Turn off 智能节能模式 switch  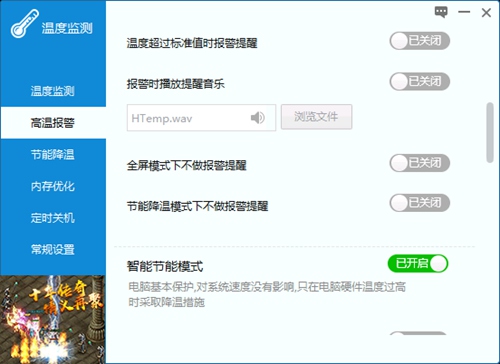pos(418,264)
